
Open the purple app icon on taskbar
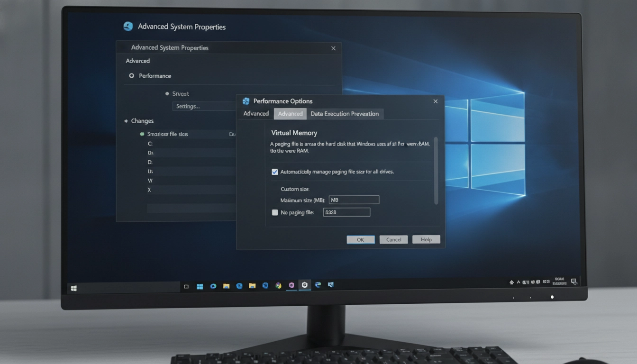[291, 285]
